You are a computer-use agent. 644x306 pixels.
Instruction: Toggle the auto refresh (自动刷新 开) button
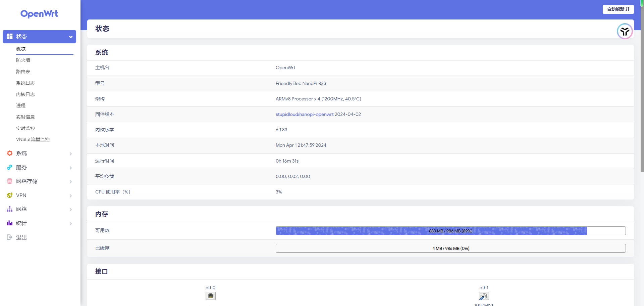coord(618,9)
